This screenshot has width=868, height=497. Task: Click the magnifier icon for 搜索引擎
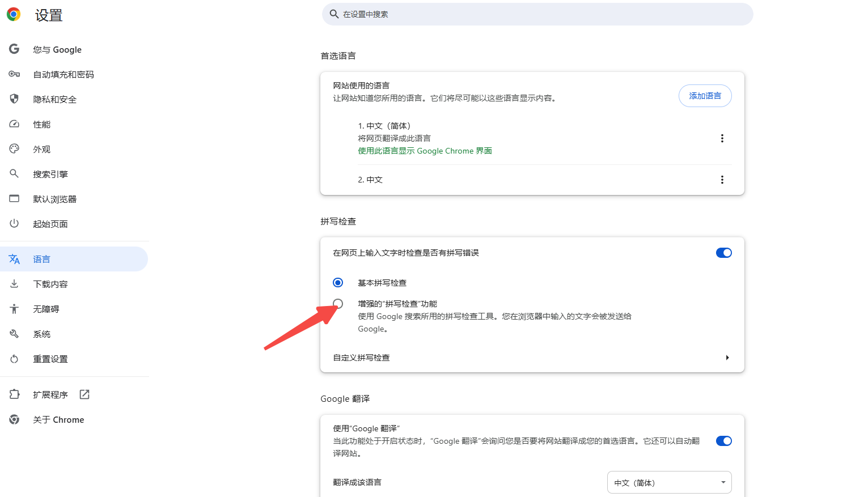coord(14,174)
